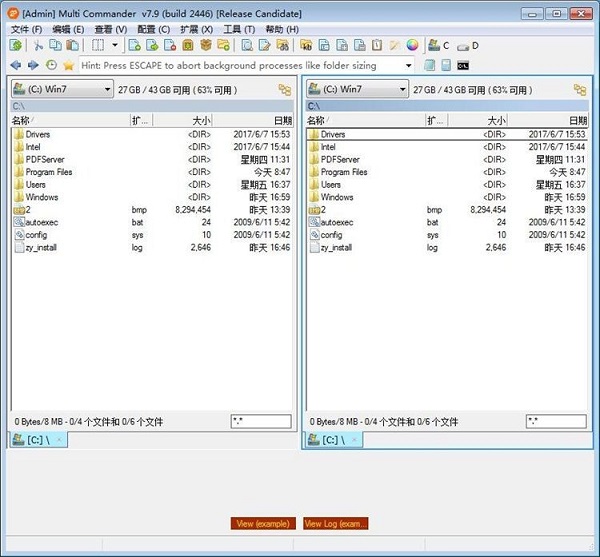
Task: Click the View Log button
Action: (x=335, y=523)
